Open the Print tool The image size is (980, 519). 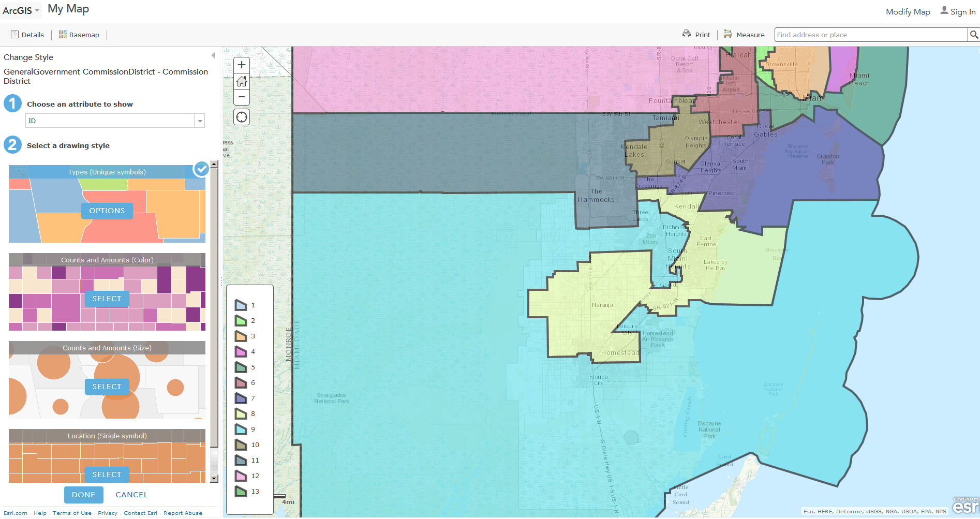click(x=696, y=35)
